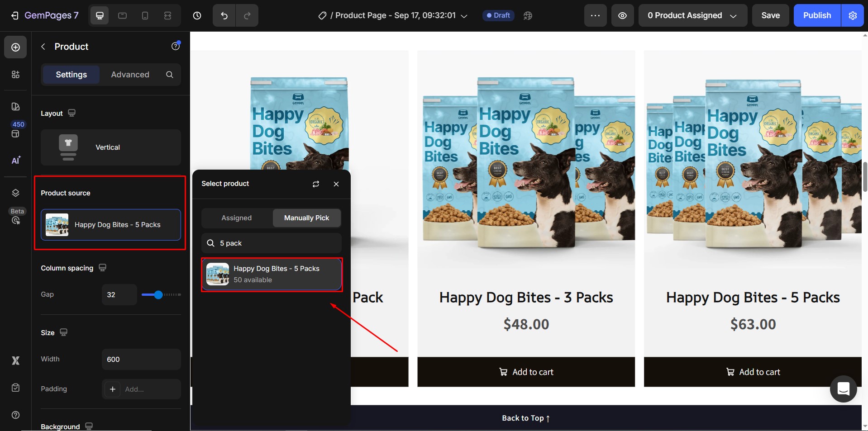
Task: Switch to the Advanced tab
Action: click(x=130, y=75)
